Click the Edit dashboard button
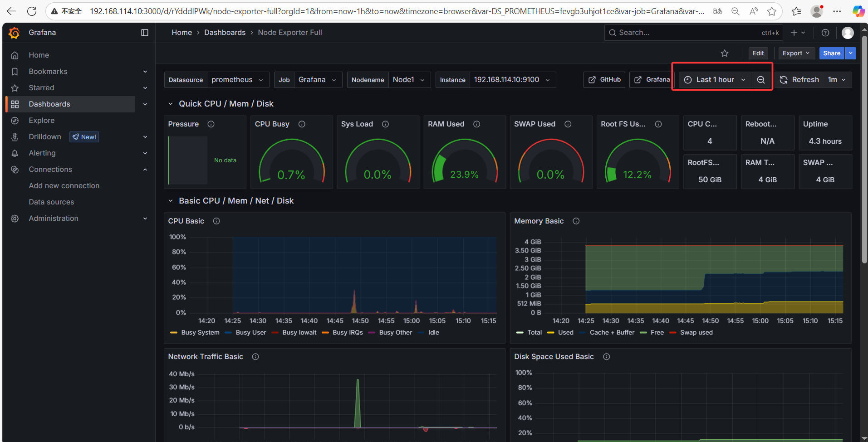The width and height of the screenshot is (868, 442). (758, 53)
